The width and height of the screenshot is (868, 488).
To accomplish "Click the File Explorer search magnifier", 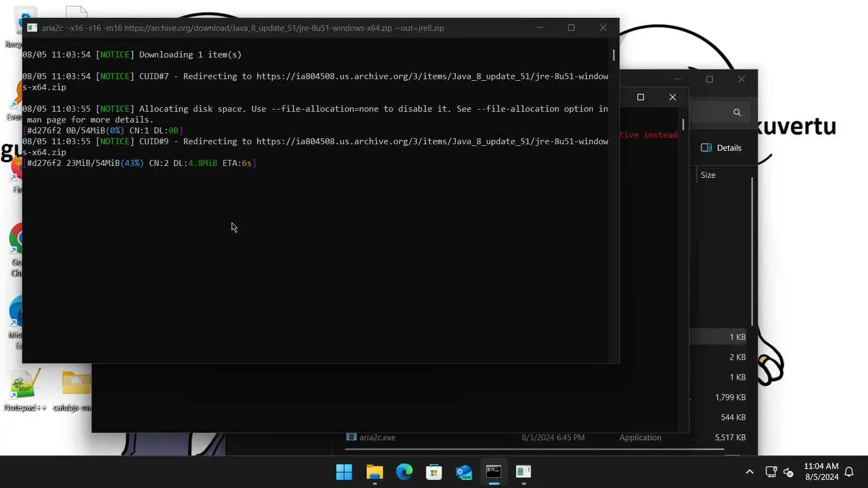I will (x=737, y=112).
